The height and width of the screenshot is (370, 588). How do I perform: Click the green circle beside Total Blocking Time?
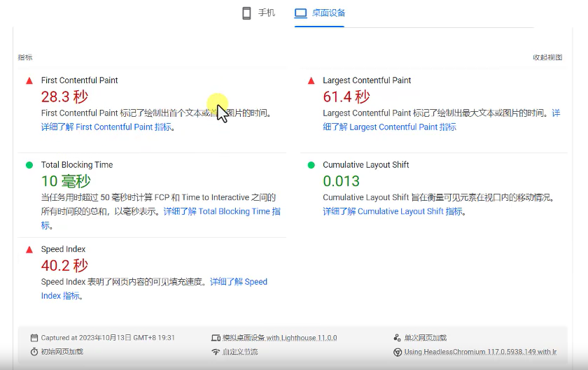click(29, 165)
